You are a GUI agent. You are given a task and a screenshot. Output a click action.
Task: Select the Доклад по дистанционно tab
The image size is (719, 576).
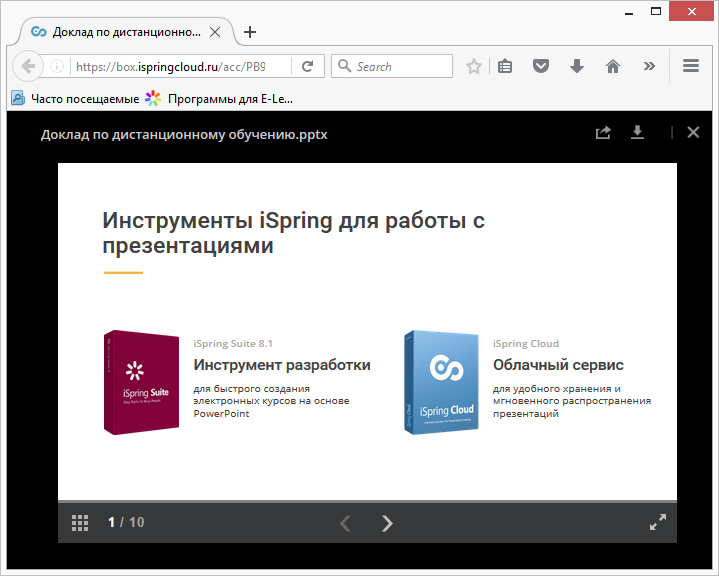(x=127, y=32)
